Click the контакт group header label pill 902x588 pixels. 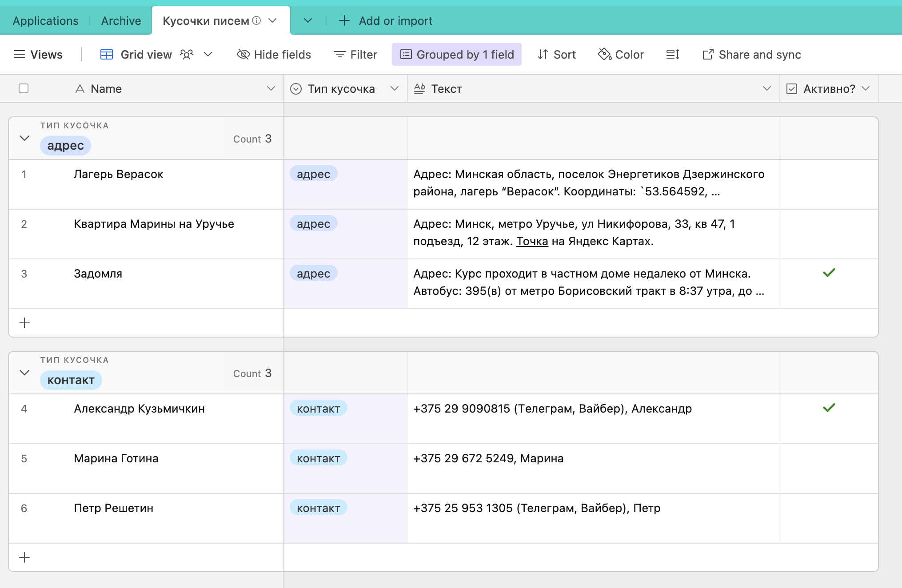pyautogui.click(x=71, y=380)
